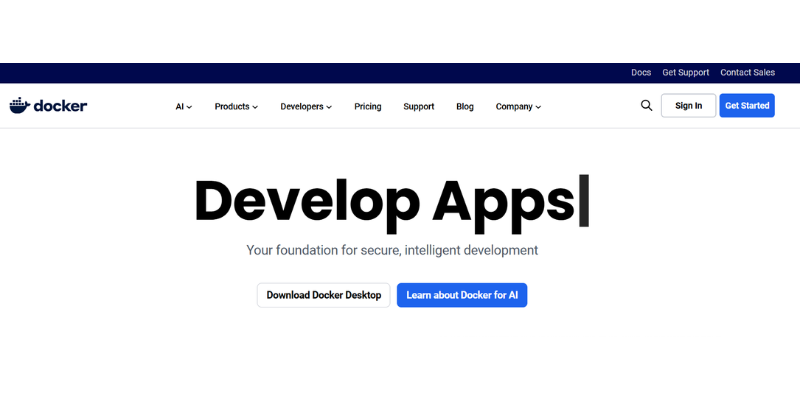Expand the Products dropdown menu
Screen dimensions: 800x400
pos(236,106)
